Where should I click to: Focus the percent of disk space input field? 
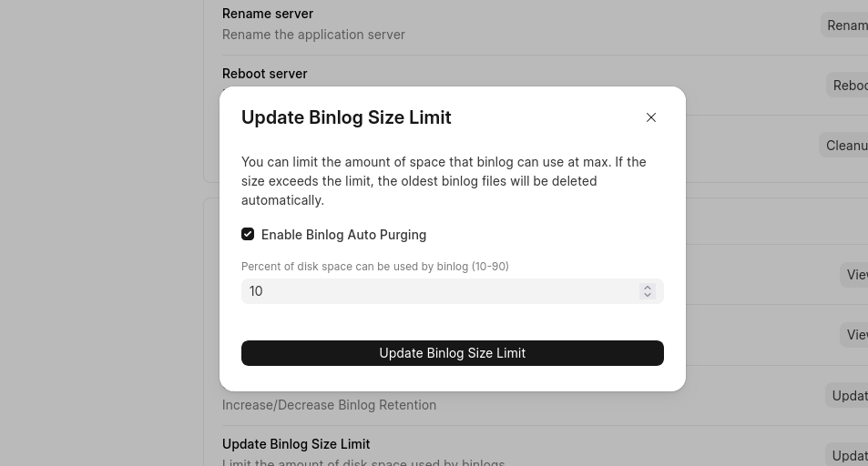(437, 291)
